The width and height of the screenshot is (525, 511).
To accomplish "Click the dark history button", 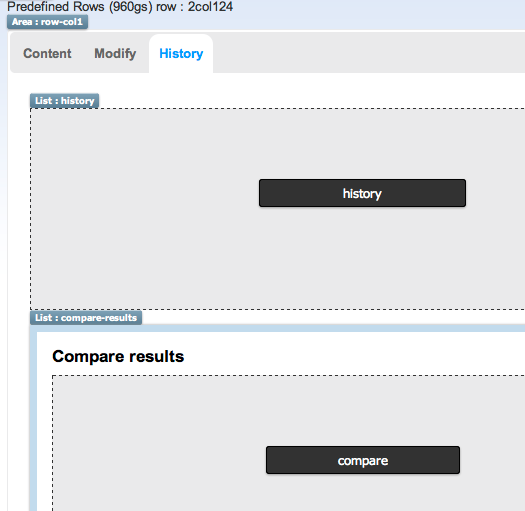I will coord(362,193).
